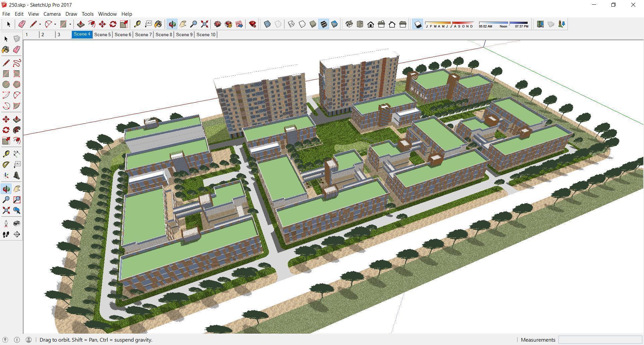Image resolution: width=644 pixels, height=345 pixels.
Task: Switch to Top view
Action: (360, 24)
